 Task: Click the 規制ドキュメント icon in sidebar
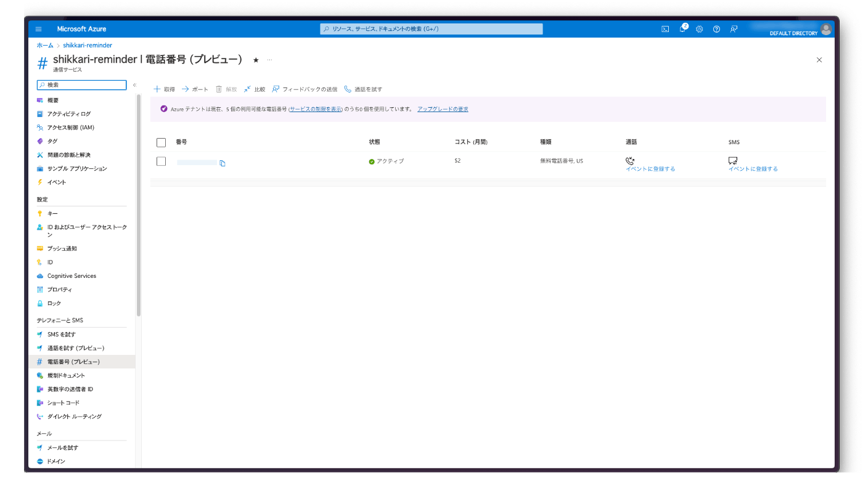(x=40, y=375)
